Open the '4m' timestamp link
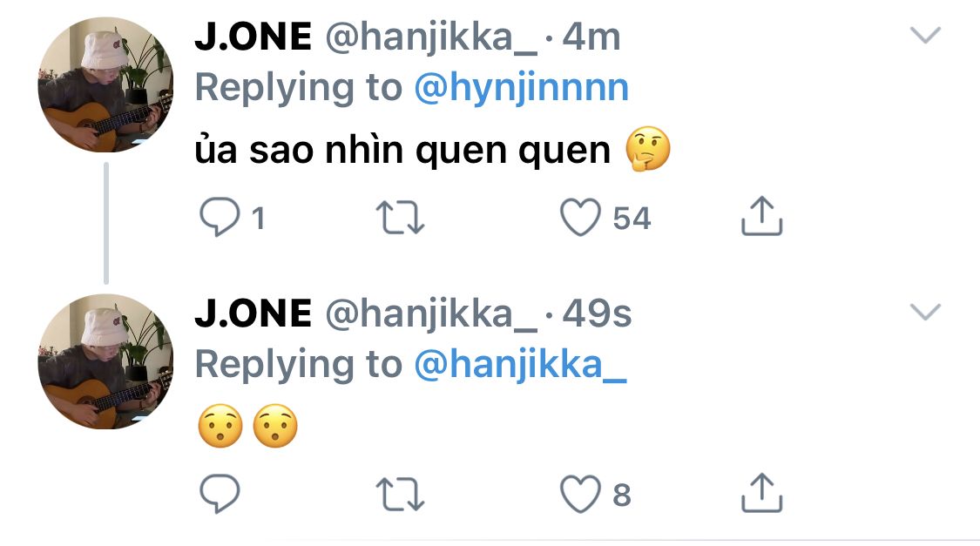 (x=591, y=37)
